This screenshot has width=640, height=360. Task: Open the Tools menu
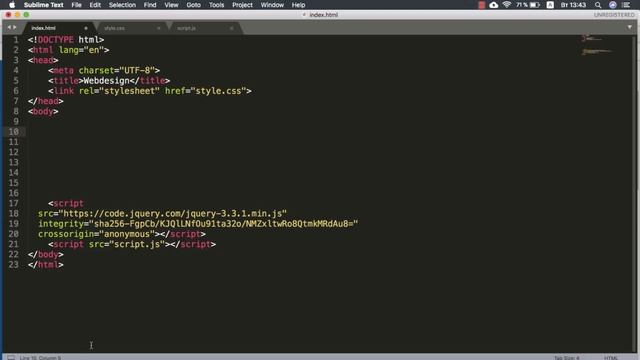[x=216, y=5]
